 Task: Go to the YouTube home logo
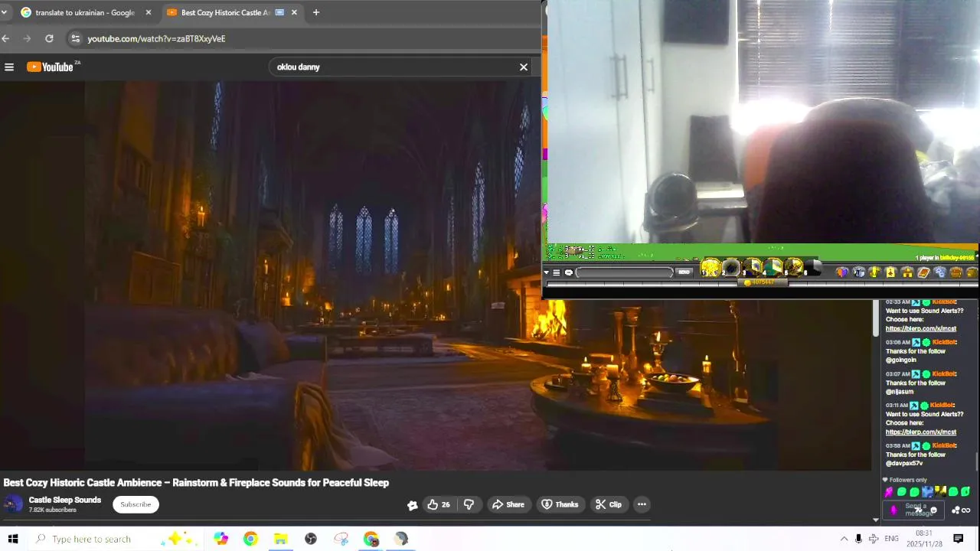coord(51,67)
